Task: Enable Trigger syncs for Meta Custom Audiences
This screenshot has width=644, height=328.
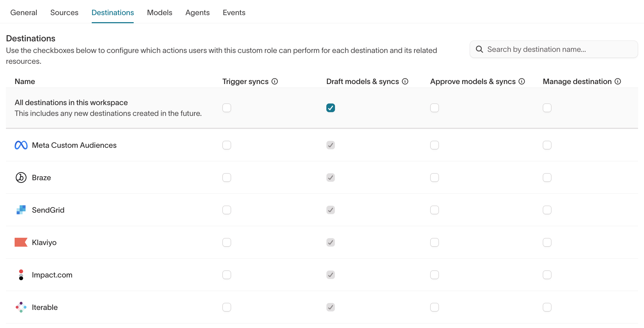Action: [227, 145]
